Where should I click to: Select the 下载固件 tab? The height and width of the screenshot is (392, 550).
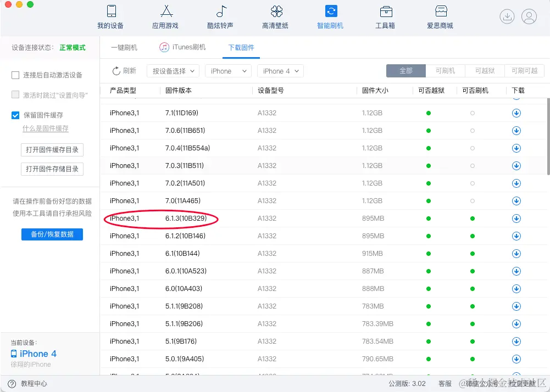pyautogui.click(x=241, y=47)
